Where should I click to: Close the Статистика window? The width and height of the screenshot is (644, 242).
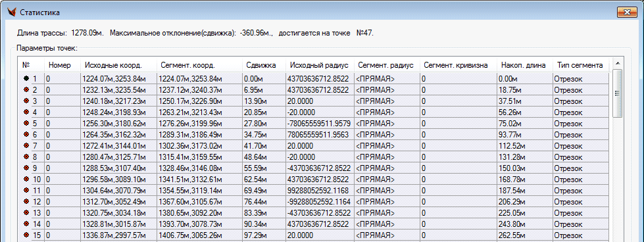click(x=627, y=12)
